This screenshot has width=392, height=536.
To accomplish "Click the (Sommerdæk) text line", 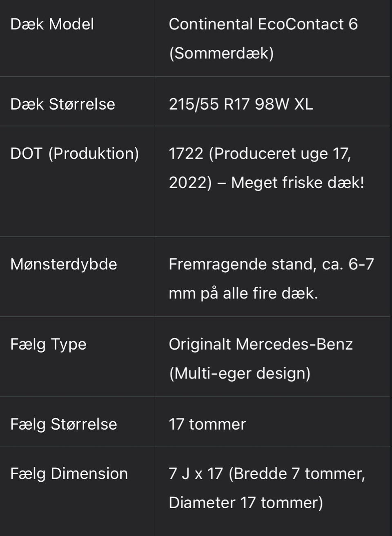I will tap(221, 53).
